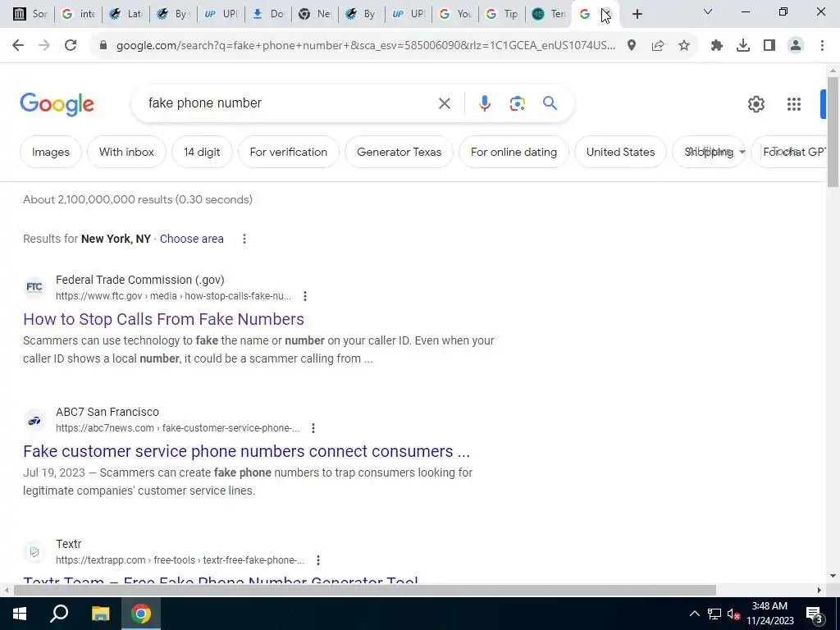The image size is (840, 630).
Task: Switch to the 'inte' Google tab
Action: (x=78, y=14)
